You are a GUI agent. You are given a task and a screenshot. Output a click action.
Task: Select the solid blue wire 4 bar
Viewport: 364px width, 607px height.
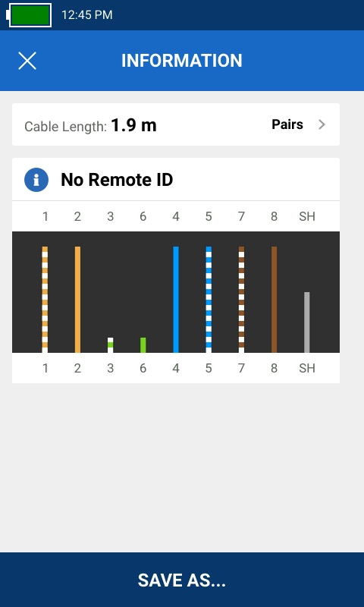pyautogui.click(x=176, y=300)
